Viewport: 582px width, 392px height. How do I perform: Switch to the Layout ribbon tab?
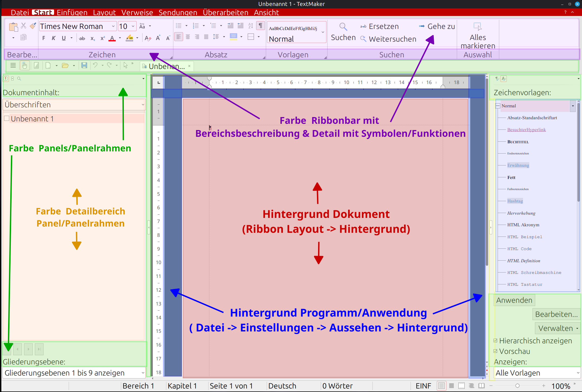[104, 12]
